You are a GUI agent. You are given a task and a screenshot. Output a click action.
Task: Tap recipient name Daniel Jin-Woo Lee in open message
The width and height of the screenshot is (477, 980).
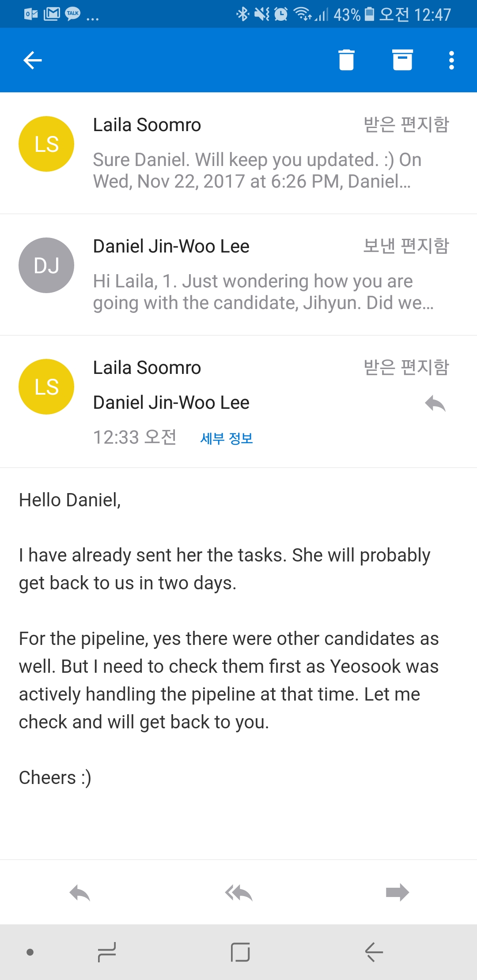[171, 403]
